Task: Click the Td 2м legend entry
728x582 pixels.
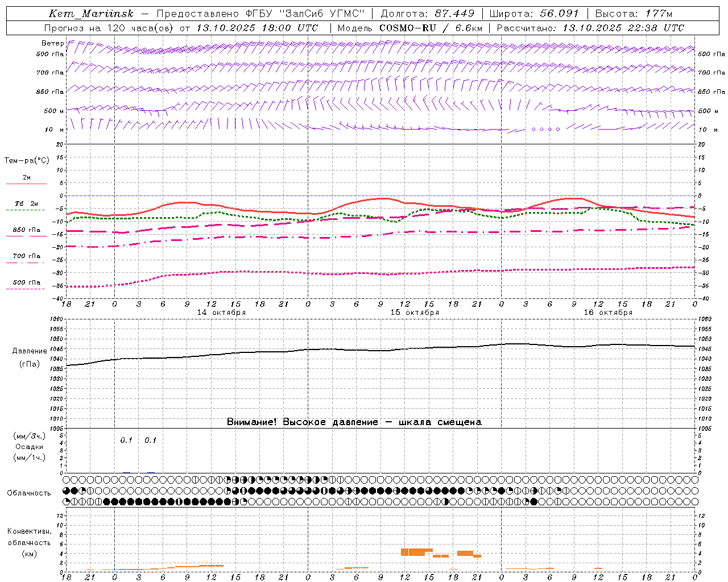Action: coord(27,203)
